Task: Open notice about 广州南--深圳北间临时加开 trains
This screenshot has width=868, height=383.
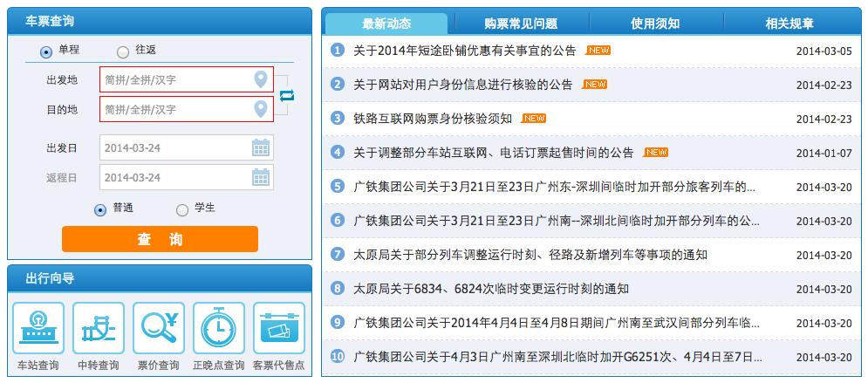Action: point(557,221)
